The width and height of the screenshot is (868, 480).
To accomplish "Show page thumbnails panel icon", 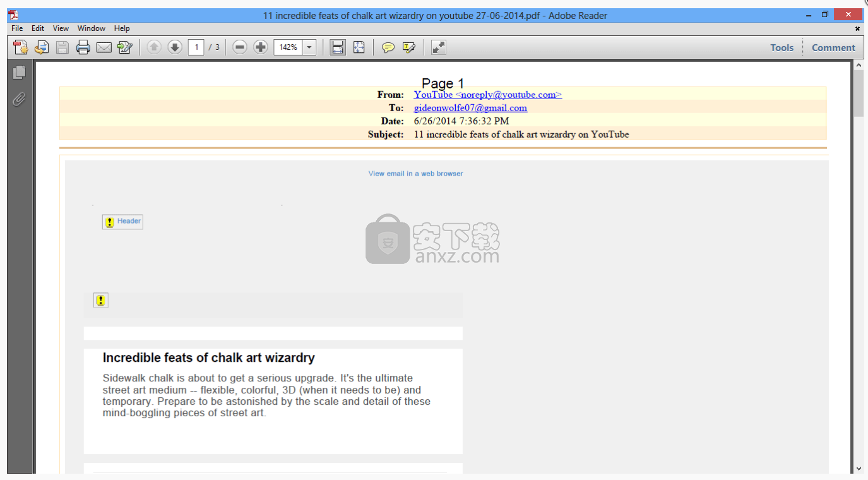I will (20, 72).
